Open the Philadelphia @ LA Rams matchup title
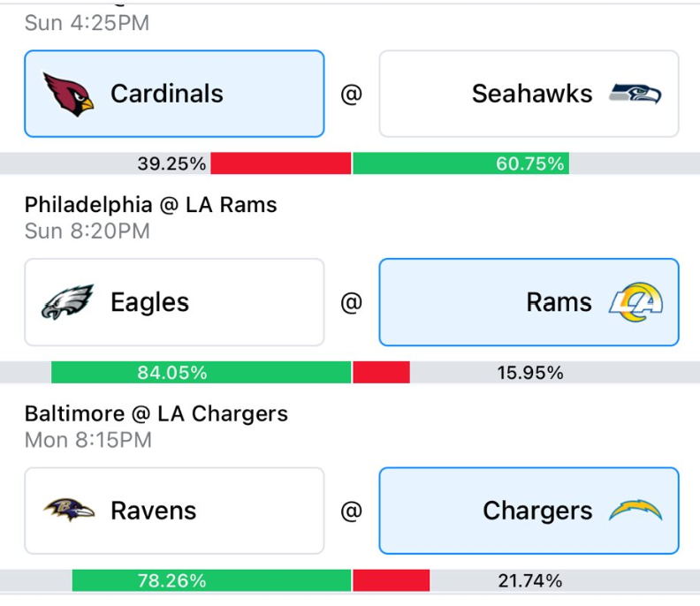The image size is (700, 606). (x=151, y=205)
